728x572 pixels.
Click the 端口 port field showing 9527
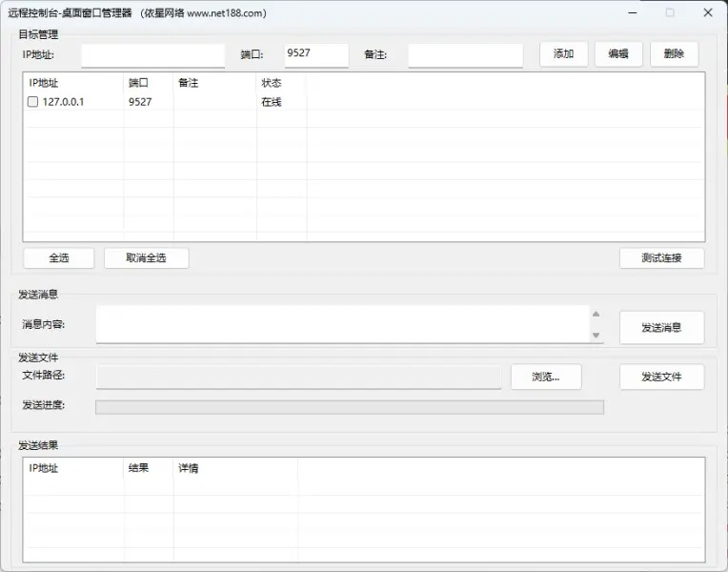click(316, 55)
